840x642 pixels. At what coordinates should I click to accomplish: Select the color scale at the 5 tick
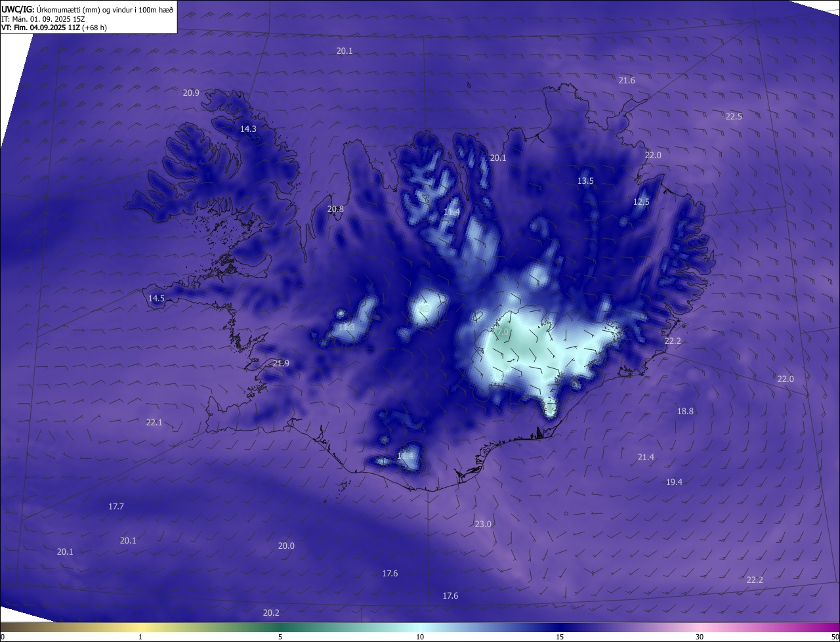[x=280, y=628]
